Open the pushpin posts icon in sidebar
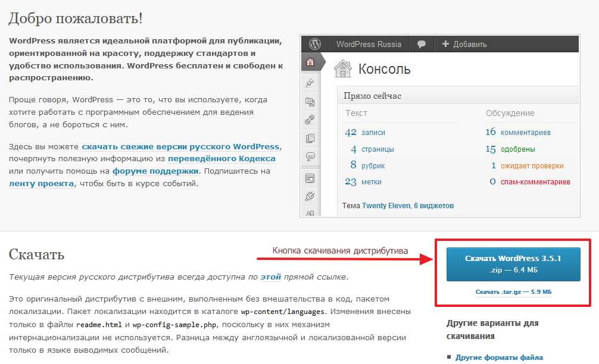Viewport: 599px width, 364px height. click(310, 83)
